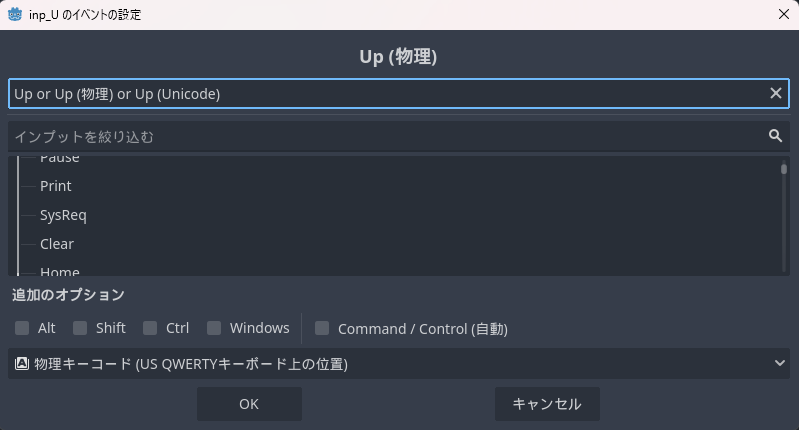Check the Ctrl modifier option

(x=150, y=328)
